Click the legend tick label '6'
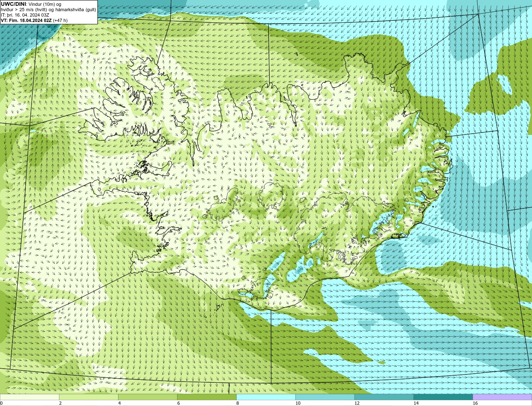 pos(178,403)
